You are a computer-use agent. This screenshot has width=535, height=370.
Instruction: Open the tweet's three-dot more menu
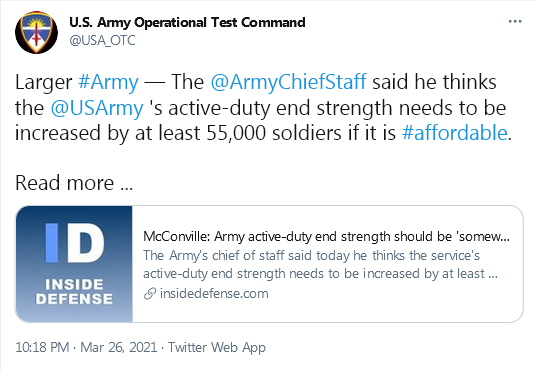tap(515, 22)
